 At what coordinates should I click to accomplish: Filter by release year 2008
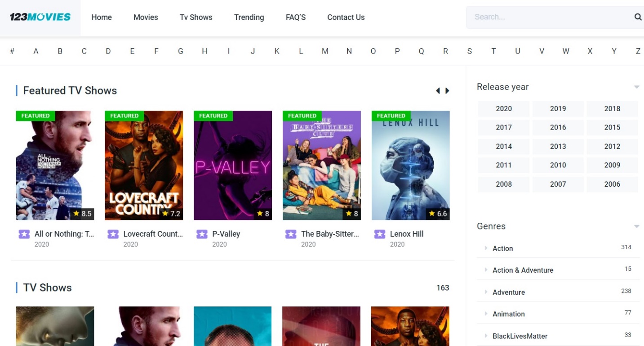coord(504,184)
